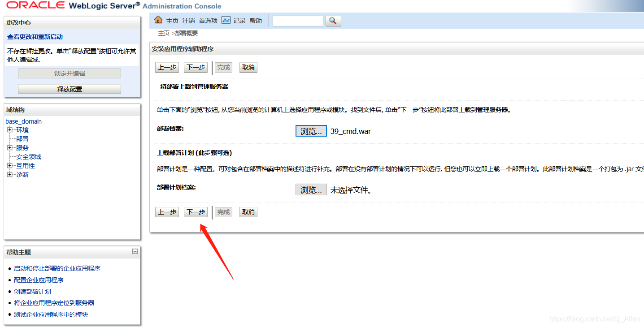The image size is (644, 327).
Task: Open 环境 tree item label
Action: (22, 130)
